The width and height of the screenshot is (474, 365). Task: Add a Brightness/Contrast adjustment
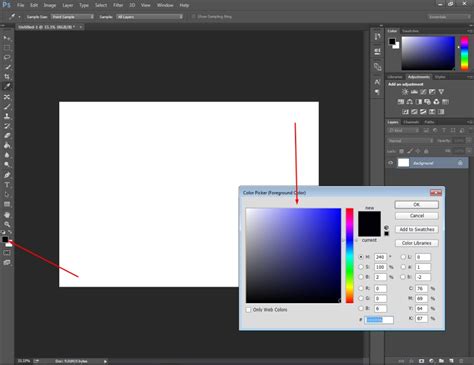coord(405,92)
